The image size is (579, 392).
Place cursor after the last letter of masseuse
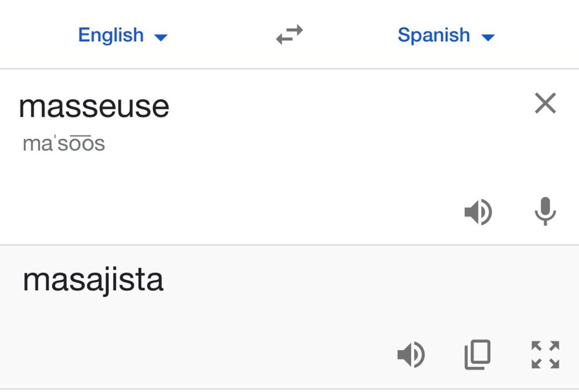(x=170, y=107)
